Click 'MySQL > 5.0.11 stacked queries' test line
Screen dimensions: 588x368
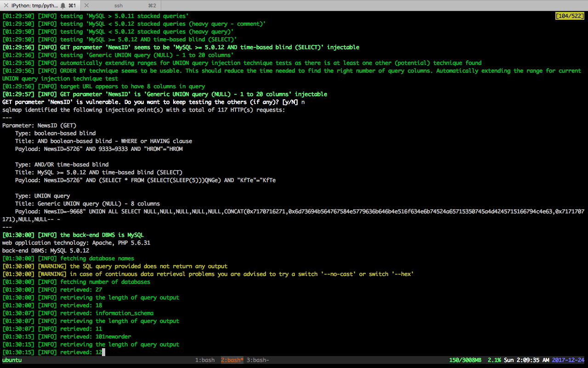click(95, 16)
